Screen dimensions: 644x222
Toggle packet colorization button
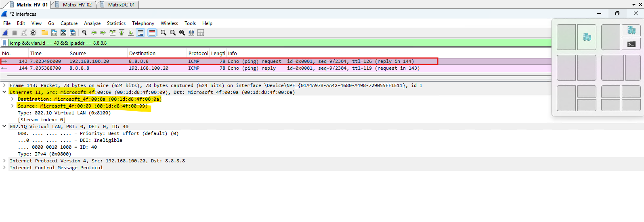[152, 33]
